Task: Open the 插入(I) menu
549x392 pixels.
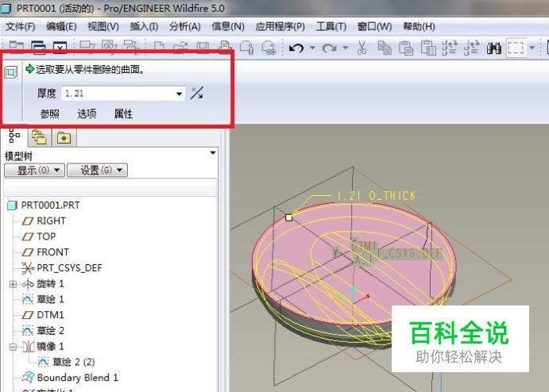Action: (144, 26)
